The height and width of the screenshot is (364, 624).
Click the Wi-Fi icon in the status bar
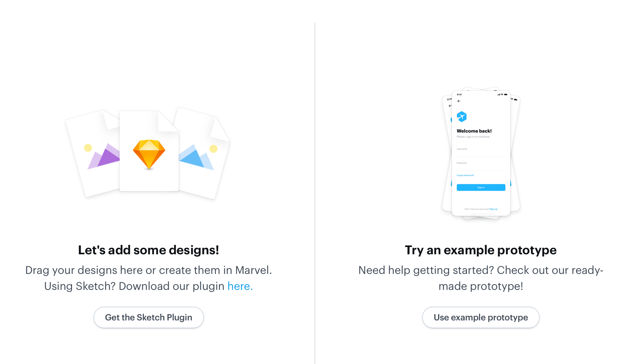point(502,95)
